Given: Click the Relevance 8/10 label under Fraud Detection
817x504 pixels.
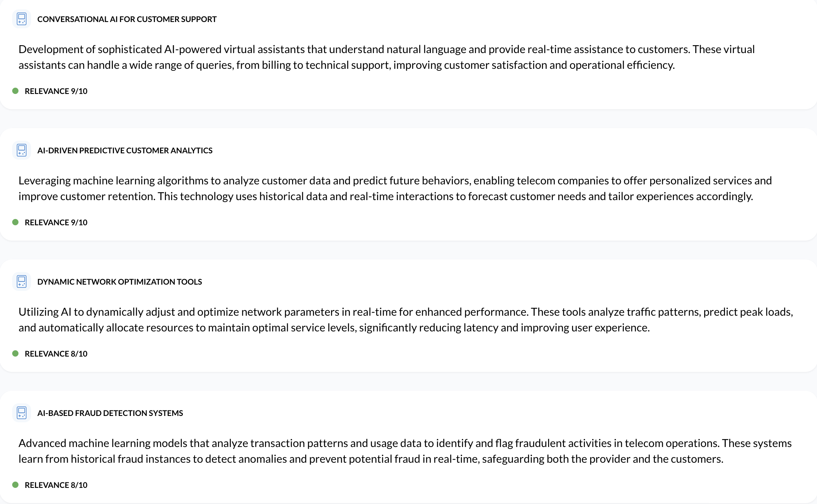Looking at the screenshot, I should point(56,485).
